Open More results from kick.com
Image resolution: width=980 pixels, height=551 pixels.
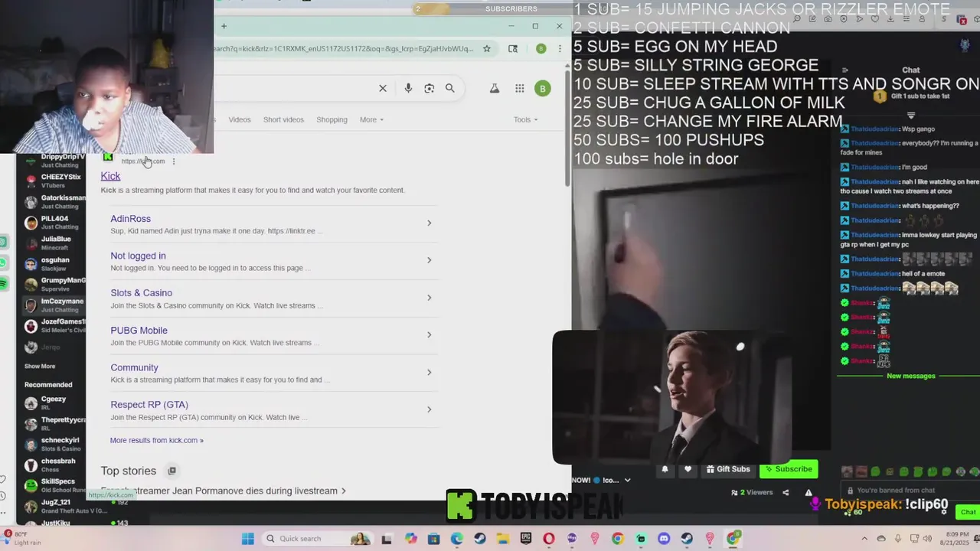156,440
